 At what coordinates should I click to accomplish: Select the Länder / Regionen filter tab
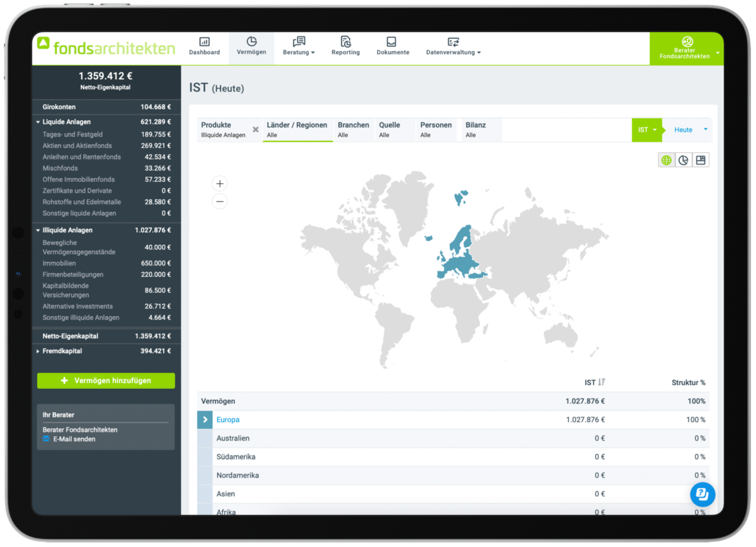[297, 130]
